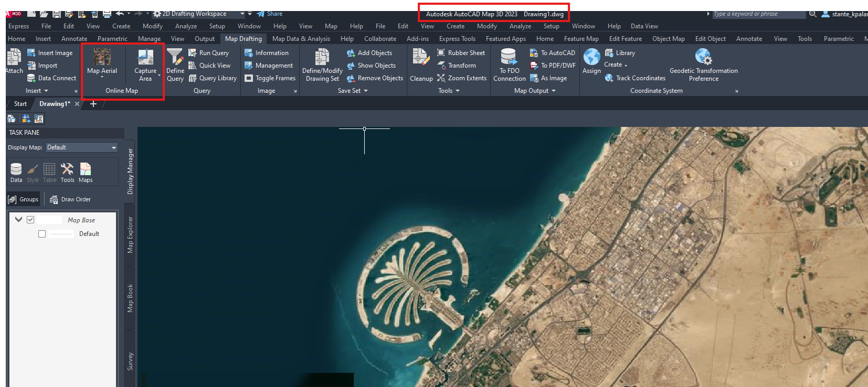Add new drawing tab plus button
The image size is (868, 387).
point(93,104)
